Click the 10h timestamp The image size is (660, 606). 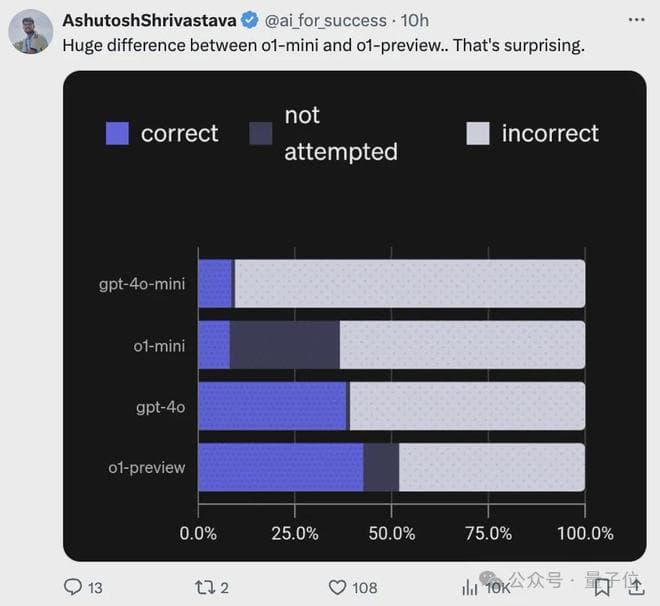click(415, 20)
